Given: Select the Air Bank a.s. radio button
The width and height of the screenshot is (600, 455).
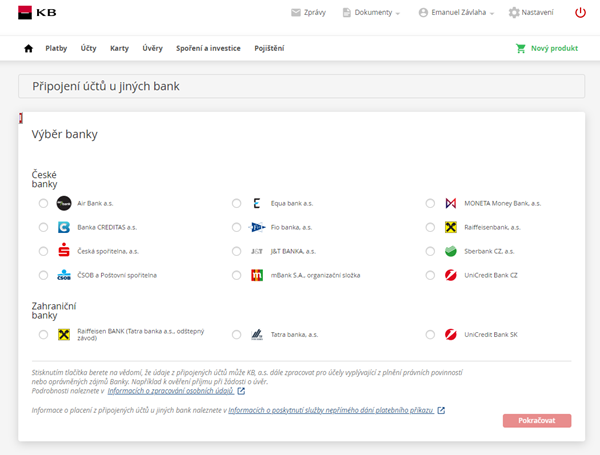Looking at the screenshot, I should (43, 203).
